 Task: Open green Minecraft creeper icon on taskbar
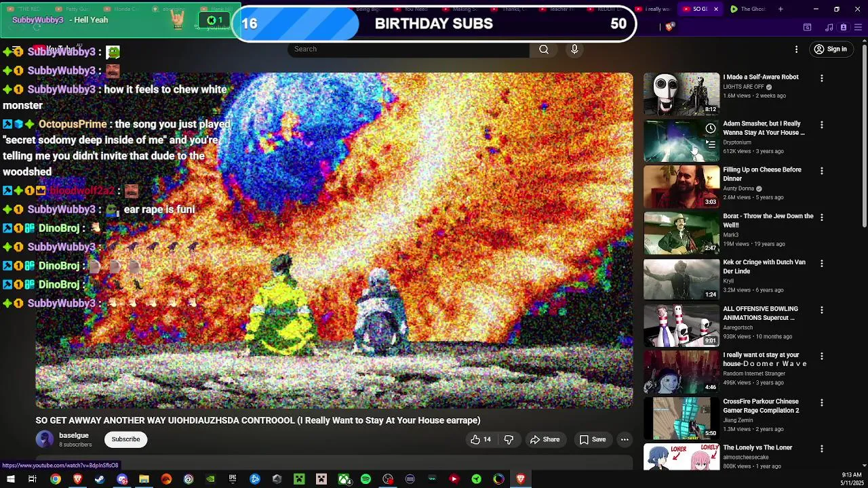point(299,479)
